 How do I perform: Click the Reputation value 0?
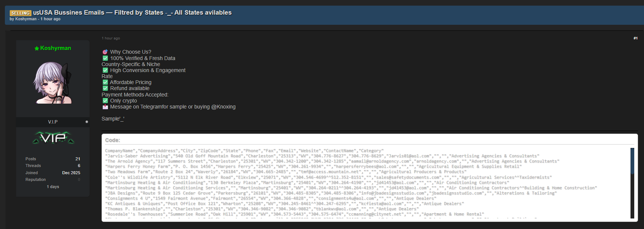tap(79, 179)
